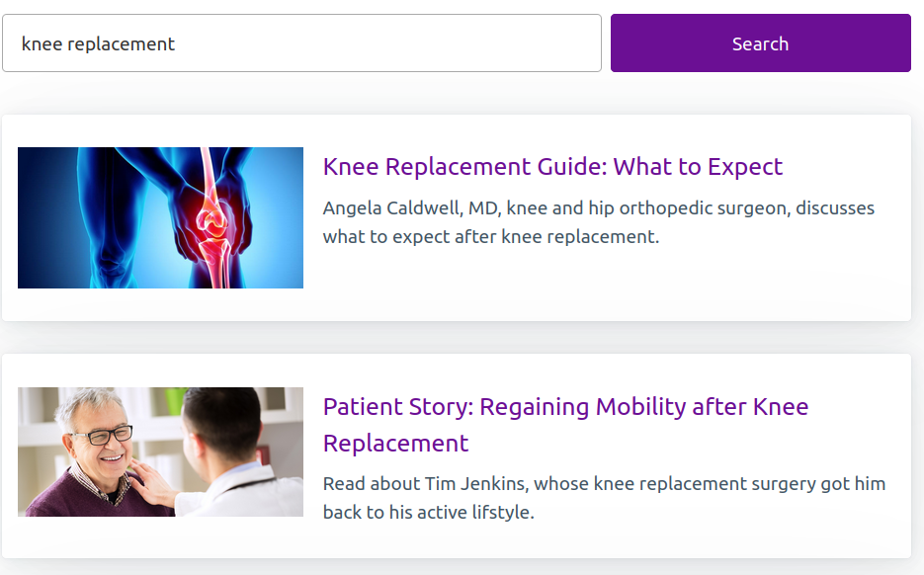Click the 'back to his active lifstyle' text line
Viewport: 924px width, 575px height.
[429, 512]
